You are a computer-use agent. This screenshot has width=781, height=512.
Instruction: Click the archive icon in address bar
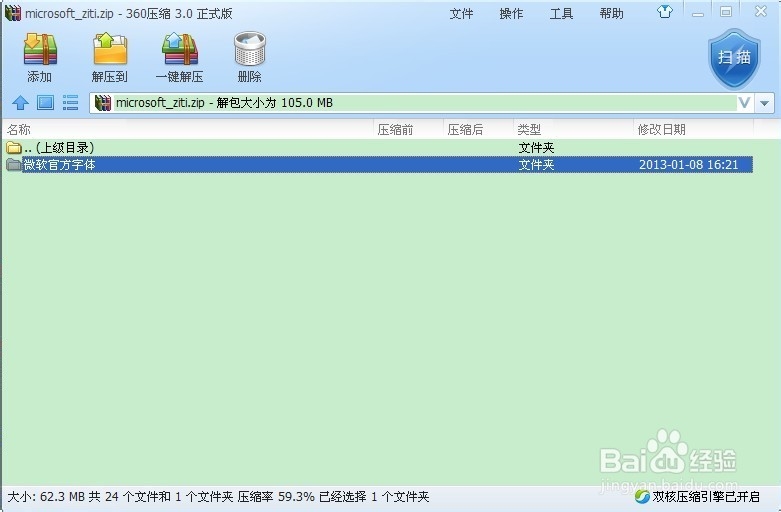(103, 103)
